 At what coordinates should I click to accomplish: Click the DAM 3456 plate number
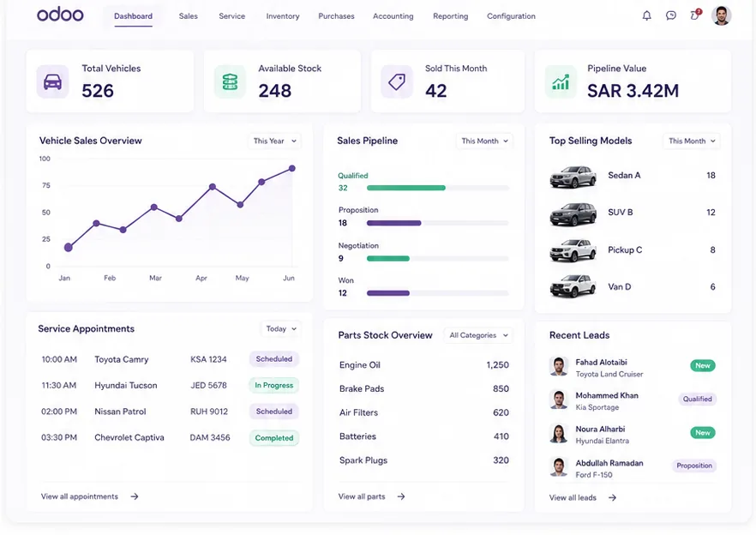[x=210, y=437]
